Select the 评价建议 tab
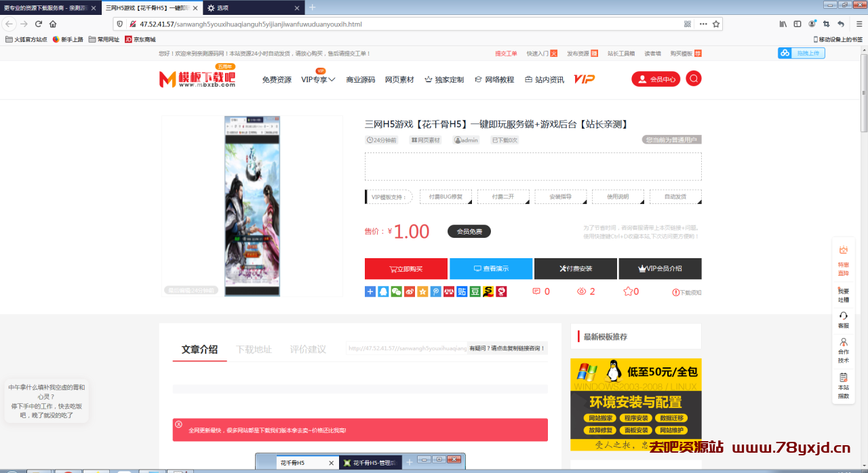 point(308,349)
